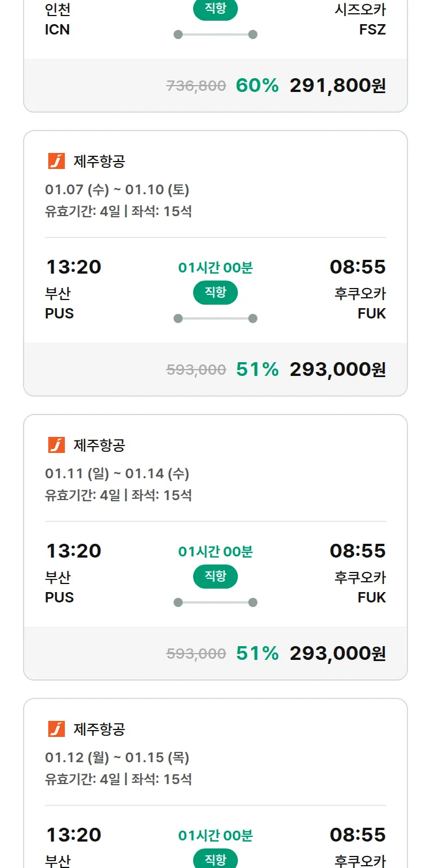Select the 293,000원 fare for 01.11 departure
431x868 pixels.
coord(337,654)
